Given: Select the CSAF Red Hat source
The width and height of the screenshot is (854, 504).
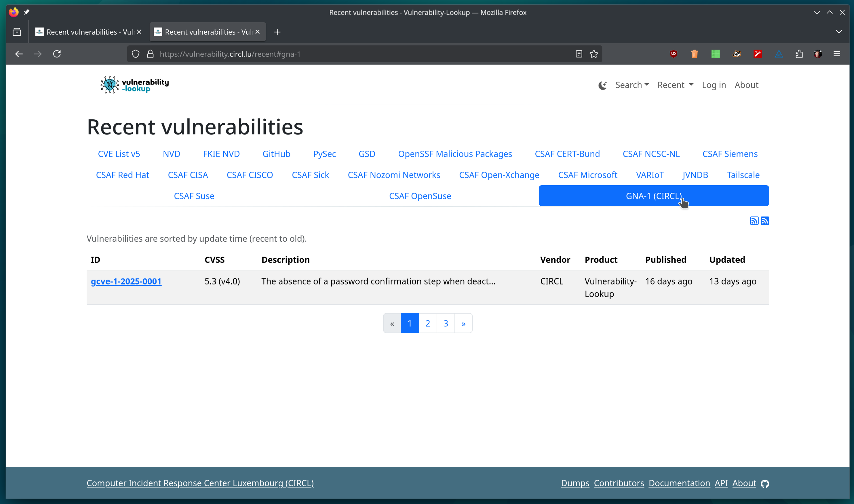Looking at the screenshot, I should (122, 175).
